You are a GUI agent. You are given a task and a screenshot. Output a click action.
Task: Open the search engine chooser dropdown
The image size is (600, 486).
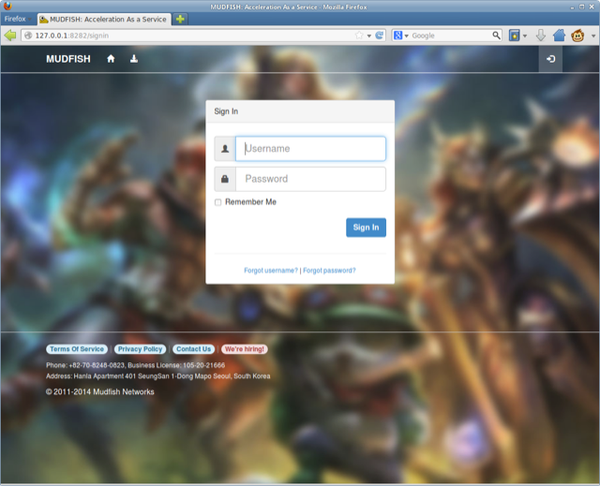point(406,36)
